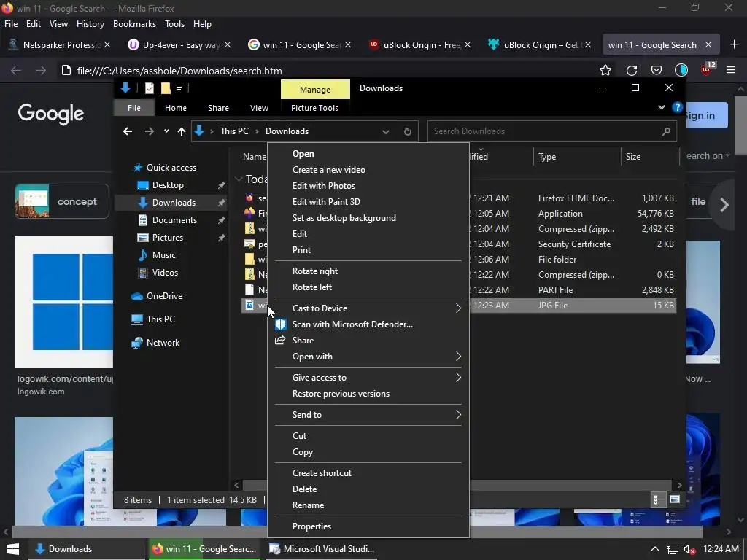Click the Windows Start button

point(13,549)
